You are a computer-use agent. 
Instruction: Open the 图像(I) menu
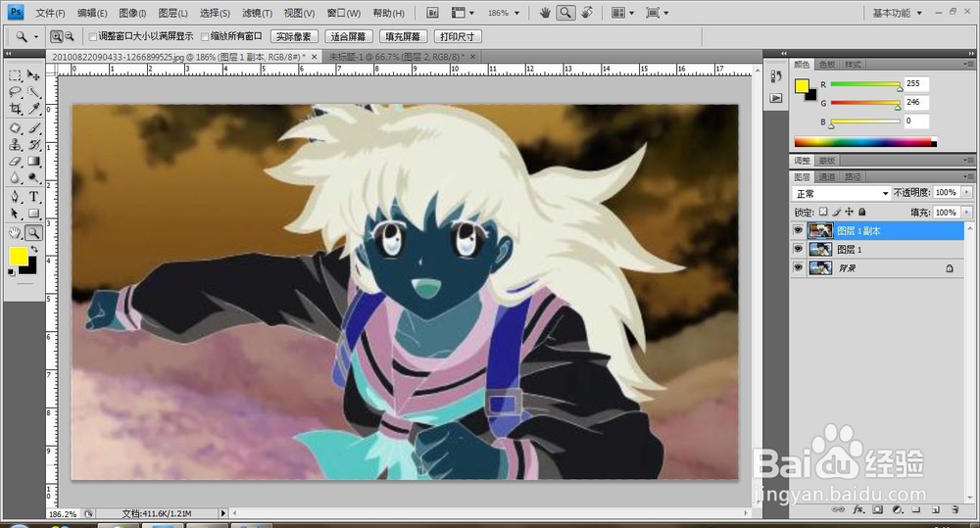[x=132, y=13]
